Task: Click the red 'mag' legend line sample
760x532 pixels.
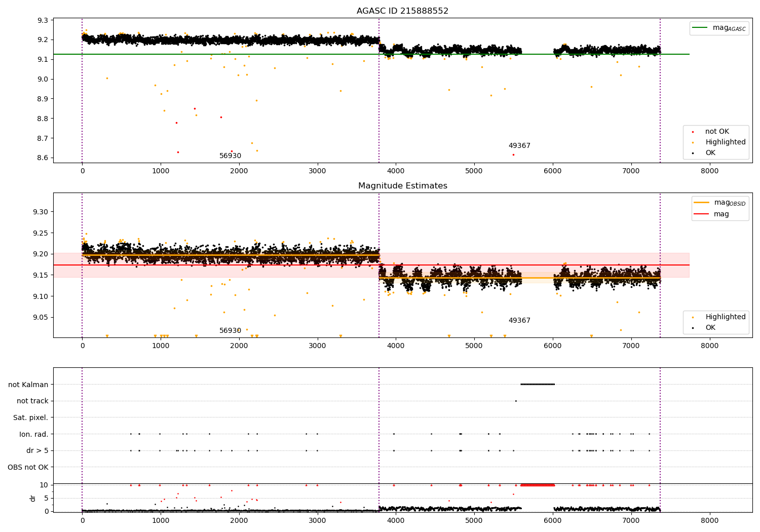Action: pyautogui.click(x=702, y=214)
